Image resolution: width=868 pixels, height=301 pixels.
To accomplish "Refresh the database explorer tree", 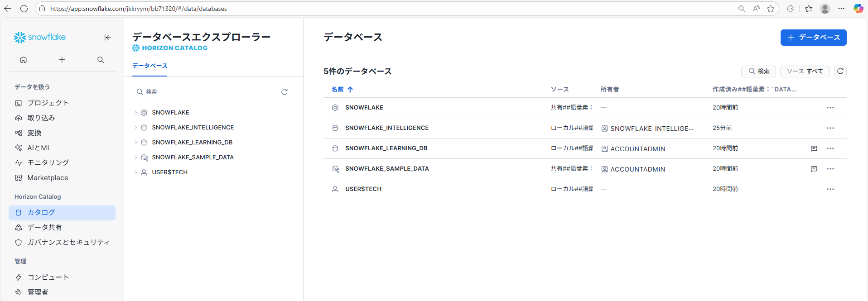I will [285, 92].
